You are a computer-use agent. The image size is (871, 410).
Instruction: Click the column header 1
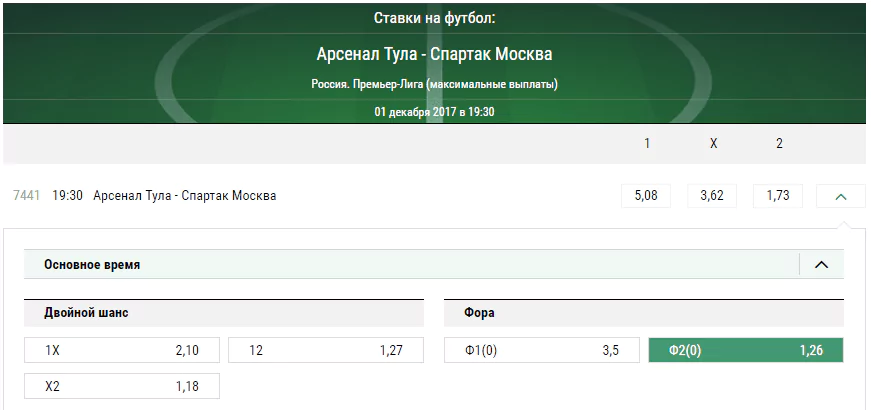coord(647,144)
